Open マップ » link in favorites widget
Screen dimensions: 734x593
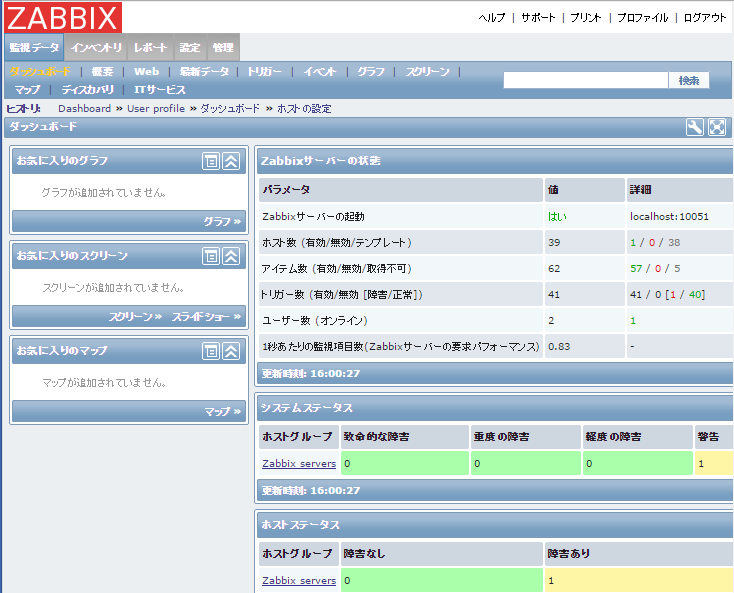(x=222, y=411)
